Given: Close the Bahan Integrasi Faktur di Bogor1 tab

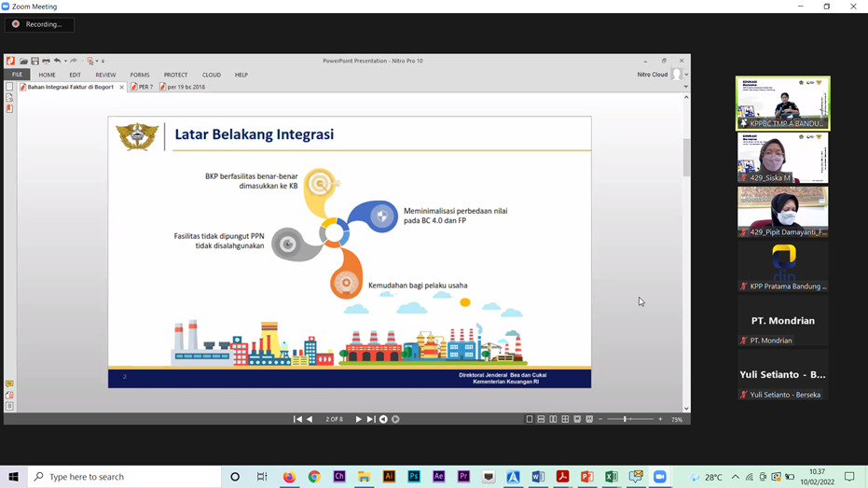Looking at the screenshot, I should 122,87.
